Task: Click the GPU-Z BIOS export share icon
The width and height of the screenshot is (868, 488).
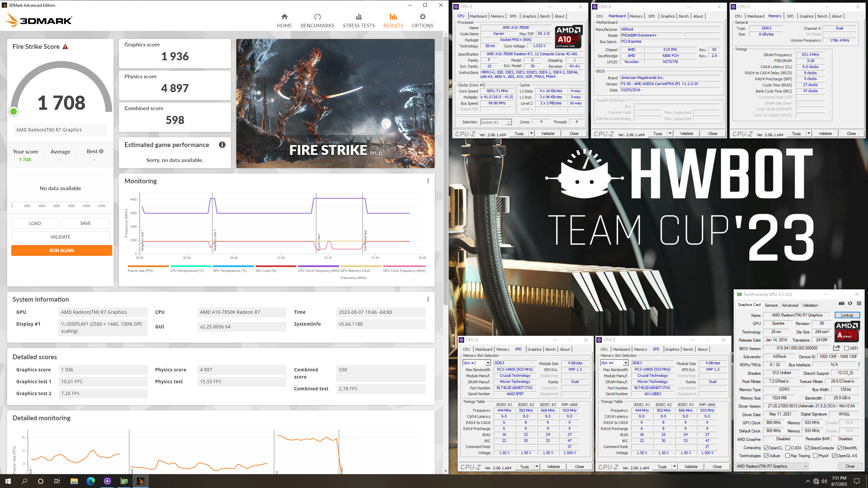Action: (836, 348)
